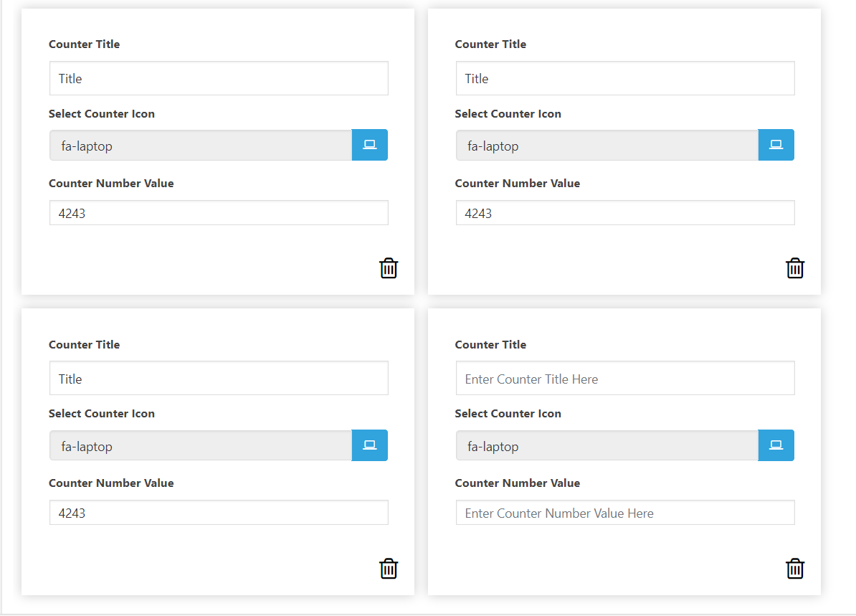Click the top-right Counter Title input

(625, 78)
